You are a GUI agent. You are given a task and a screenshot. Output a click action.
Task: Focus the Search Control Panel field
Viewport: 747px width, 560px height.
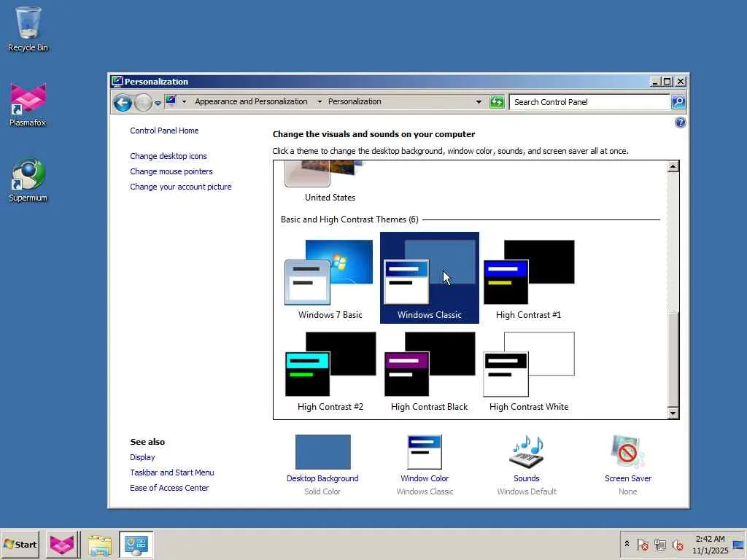pyautogui.click(x=589, y=102)
